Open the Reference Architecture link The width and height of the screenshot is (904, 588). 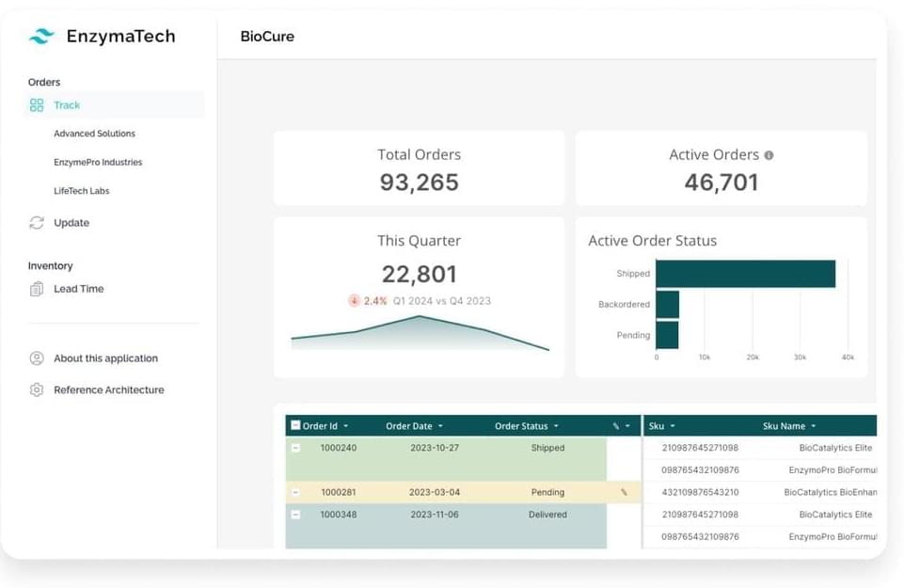point(108,389)
